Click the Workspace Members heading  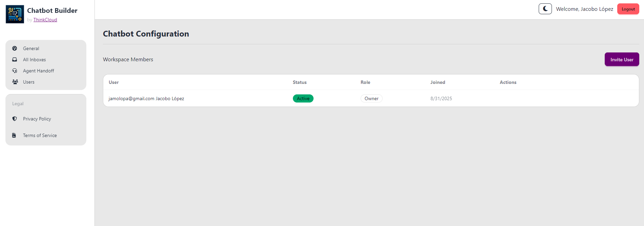pos(128,60)
